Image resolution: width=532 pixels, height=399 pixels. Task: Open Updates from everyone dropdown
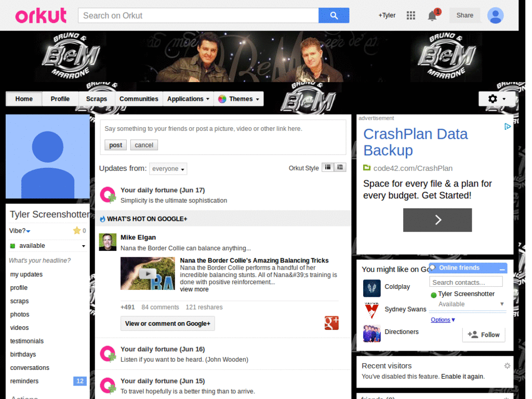pos(168,169)
